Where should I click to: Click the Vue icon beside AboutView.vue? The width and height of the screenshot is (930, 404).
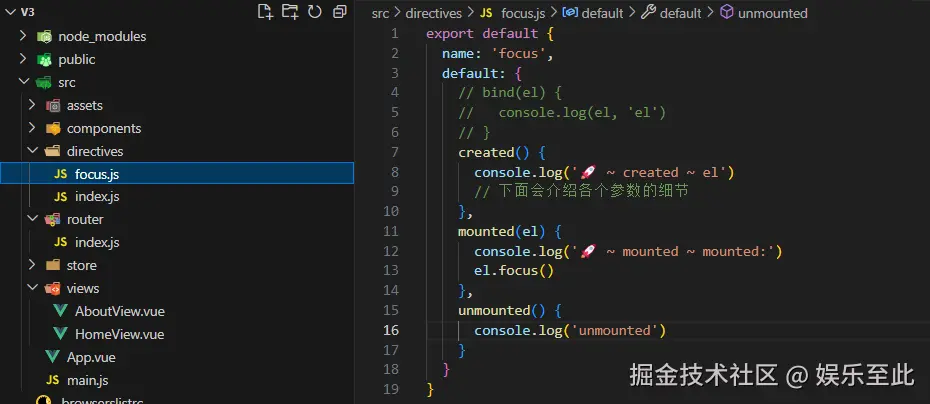click(60, 311)
